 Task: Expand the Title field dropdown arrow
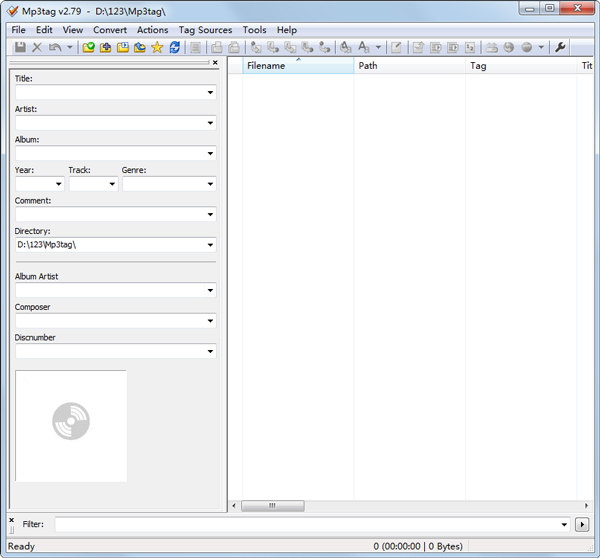click(x=210, y=92)
